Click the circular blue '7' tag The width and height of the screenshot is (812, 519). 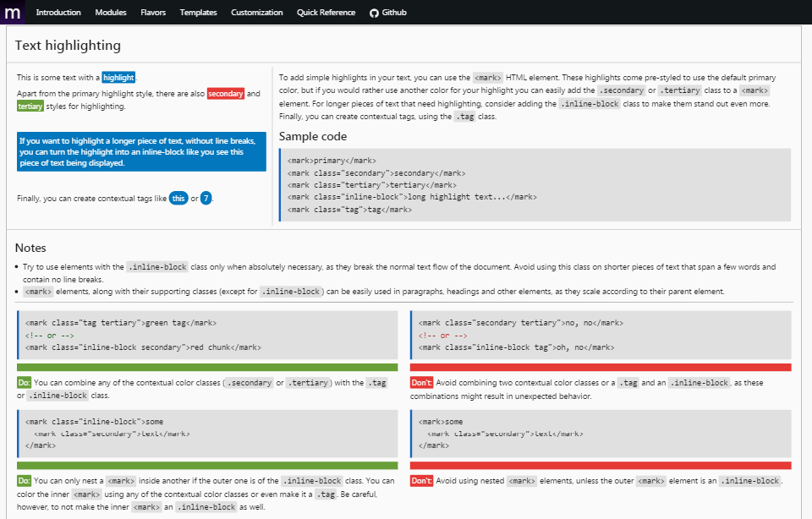point(206,199)
